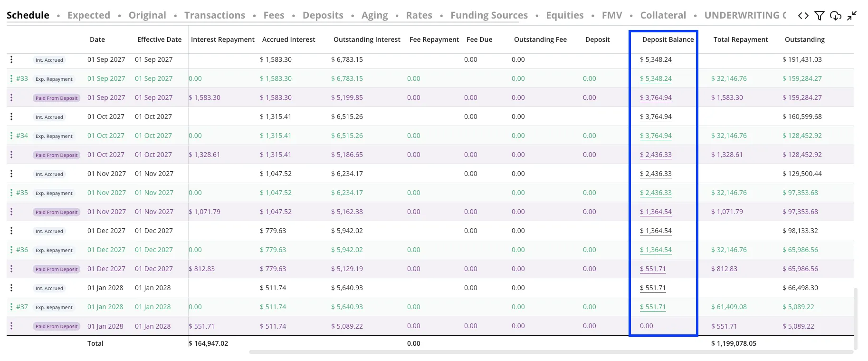This screenshot has width=868, height=361.
Task: Click the collapse arrows icon
Action: click(852, 16)
